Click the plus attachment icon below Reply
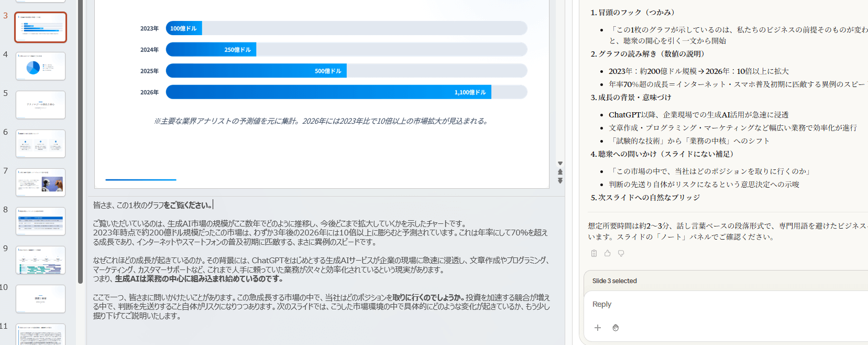Viewport: 868px width, 345px height. coord(598,328)
